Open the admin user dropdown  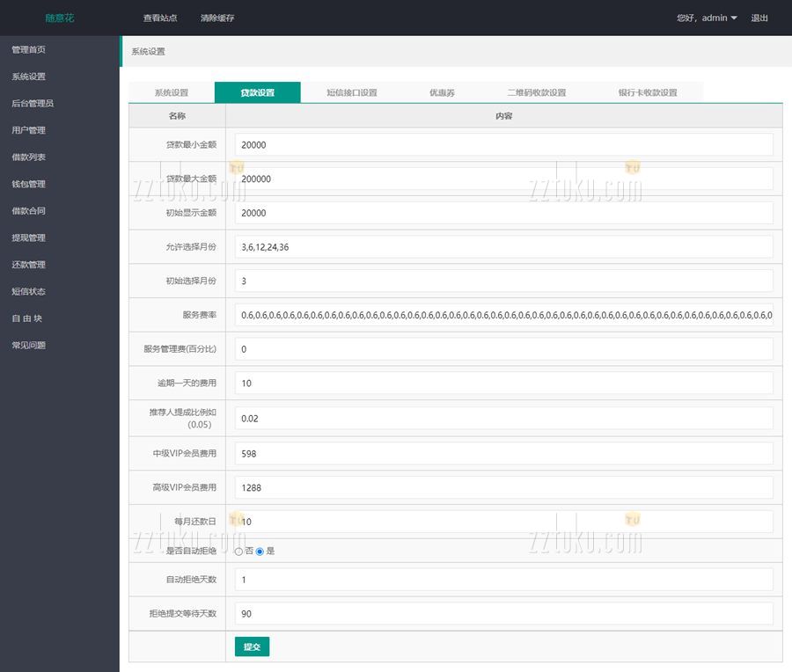coord(707,18)
